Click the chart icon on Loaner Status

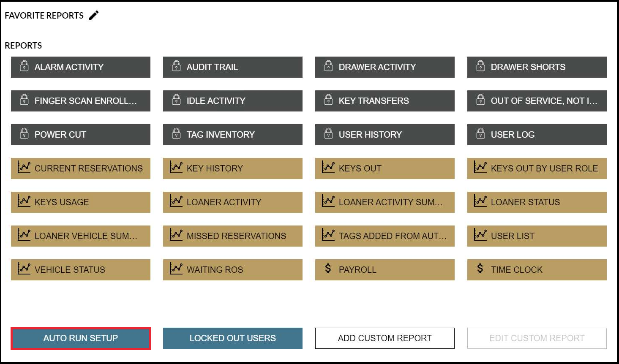tap(480, 201)
